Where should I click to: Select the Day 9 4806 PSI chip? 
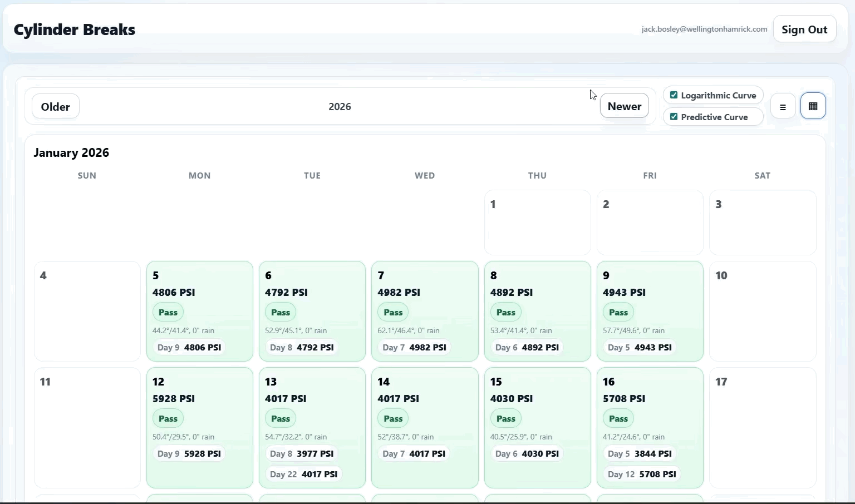point(189,347)
